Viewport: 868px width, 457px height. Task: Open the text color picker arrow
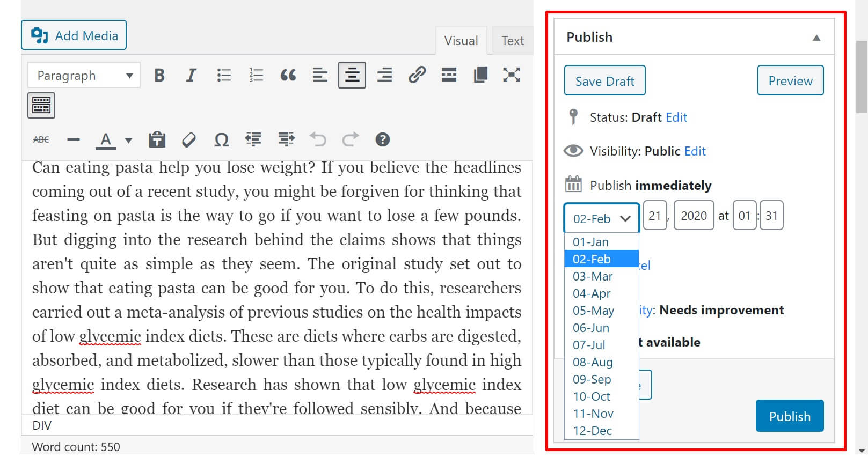[x=128, y=141]
